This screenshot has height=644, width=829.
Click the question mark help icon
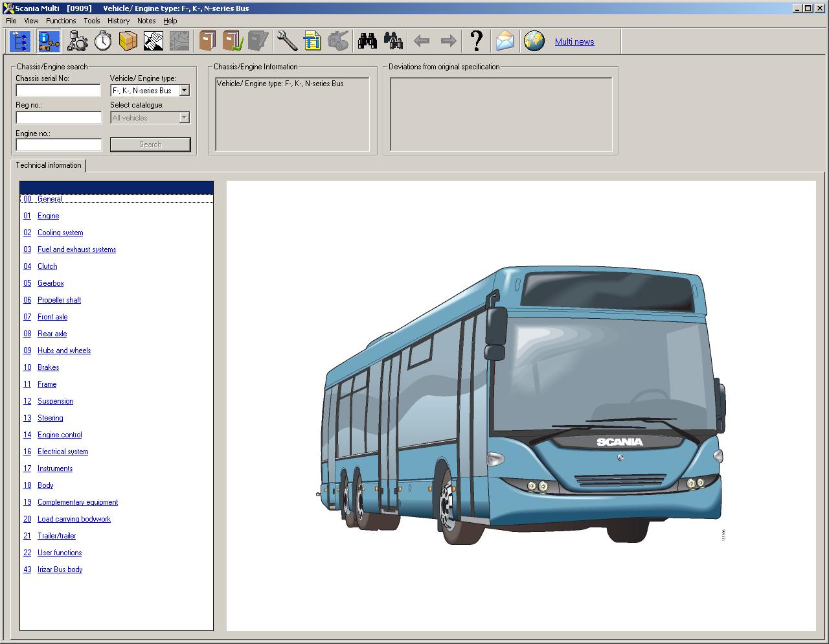pos(477,41)
